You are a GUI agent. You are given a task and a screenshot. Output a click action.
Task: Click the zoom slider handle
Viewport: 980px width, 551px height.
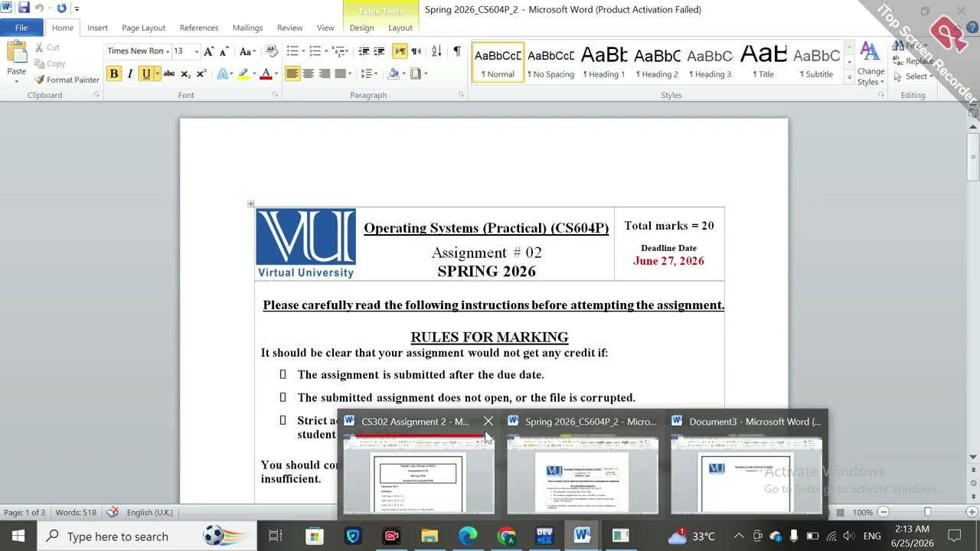point(927,512)
